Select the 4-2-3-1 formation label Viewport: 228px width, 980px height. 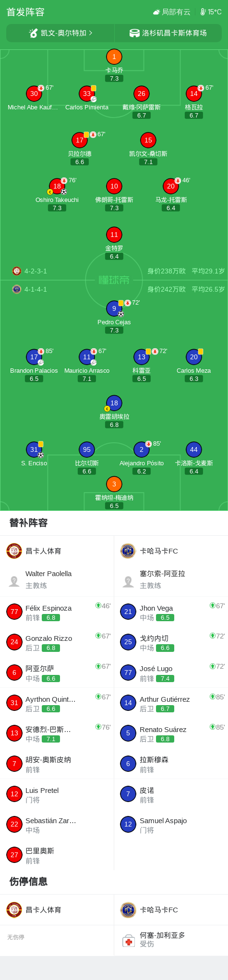click(36, 271)
